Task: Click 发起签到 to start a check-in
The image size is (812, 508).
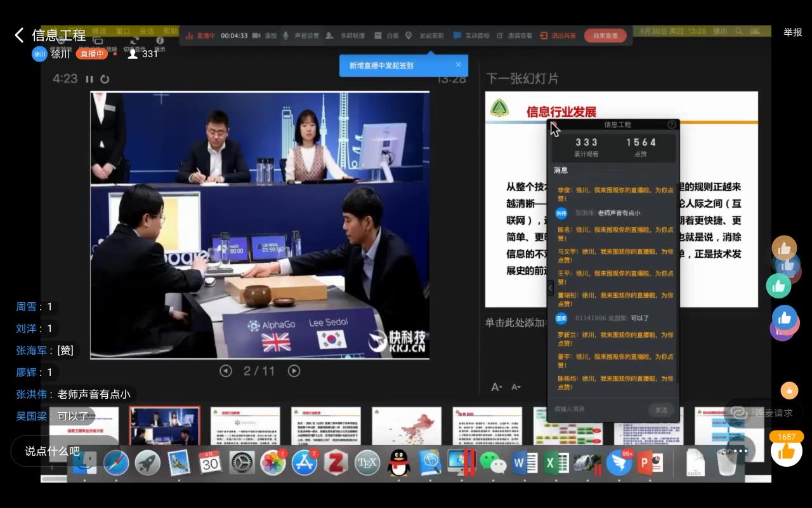Action: [425, 36]
